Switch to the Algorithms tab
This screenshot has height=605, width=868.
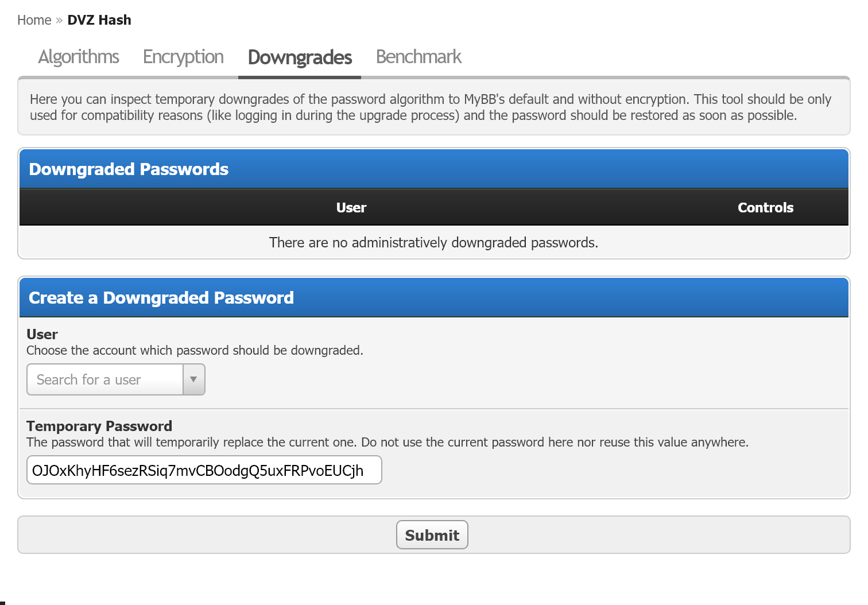pyautogui.click(x=79, y=57)
